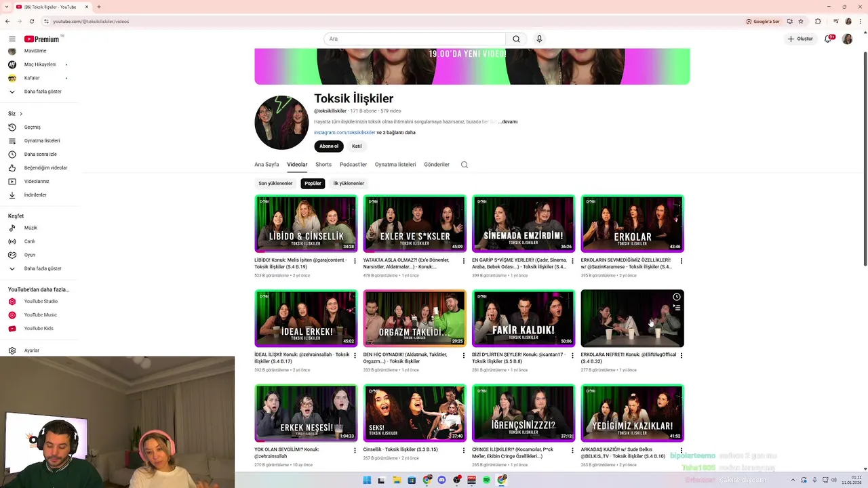Play the LİBİDO & CİNSELLİK thumbnail
The width and height of the screenshot is (868, 488).
click(306, 224)
